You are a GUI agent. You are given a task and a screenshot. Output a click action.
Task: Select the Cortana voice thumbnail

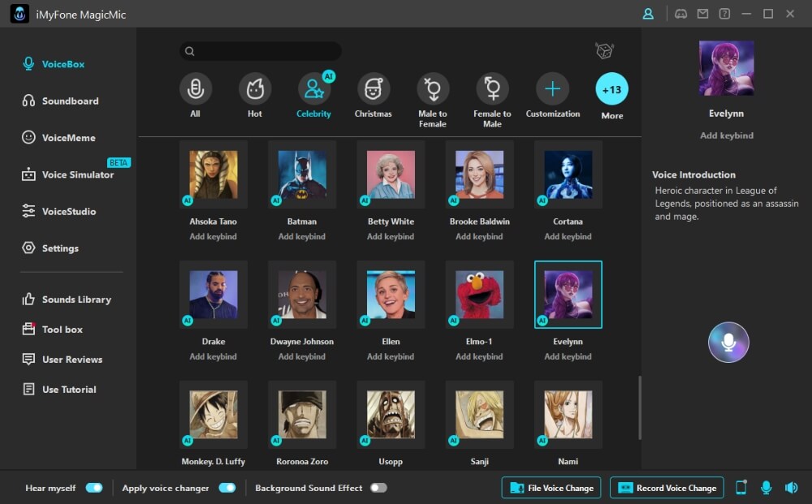568,174
